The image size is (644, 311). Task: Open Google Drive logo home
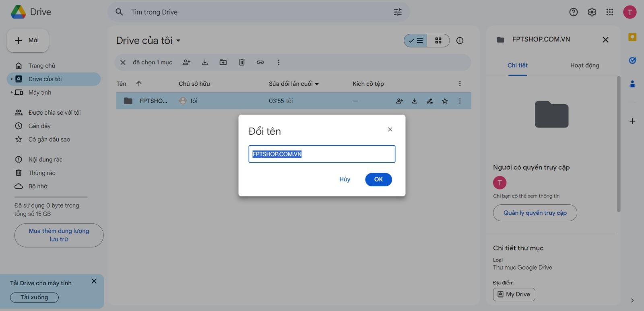pyautogui.click(x=31, y=12)
